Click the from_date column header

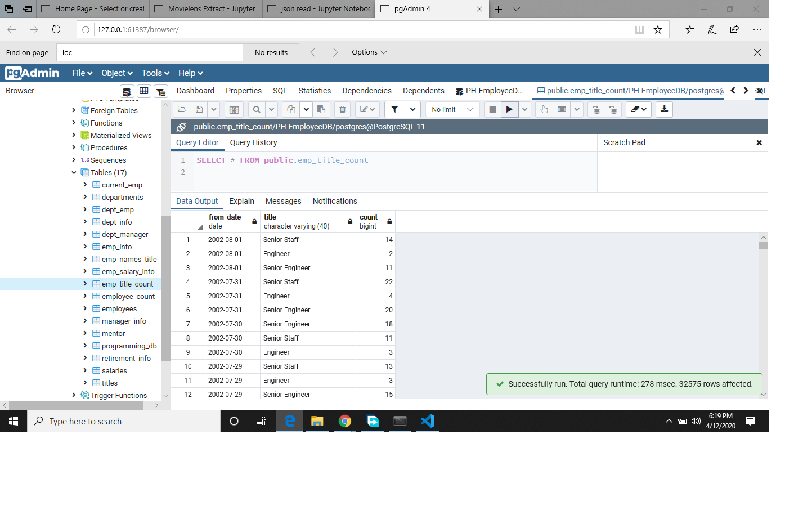(x=233, y=221)
